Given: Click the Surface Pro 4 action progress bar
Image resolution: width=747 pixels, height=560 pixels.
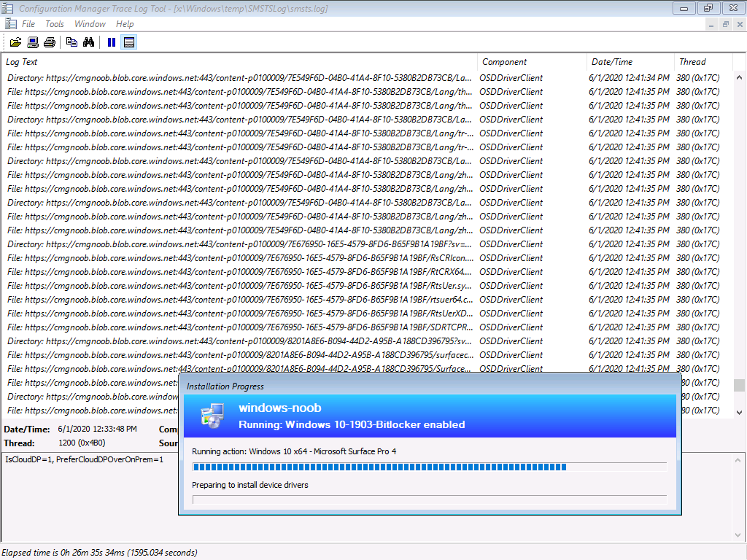Looking at the screenshot, I should point(430,467).
